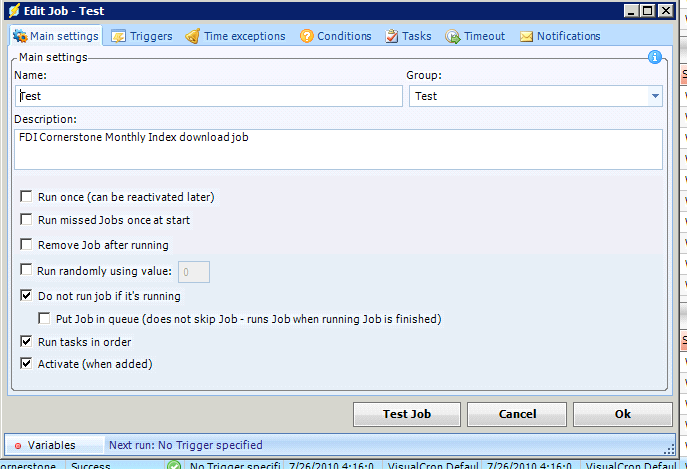
Task: Select the Main settings tab
Action: pyautogui.click(x=56, y=36)
